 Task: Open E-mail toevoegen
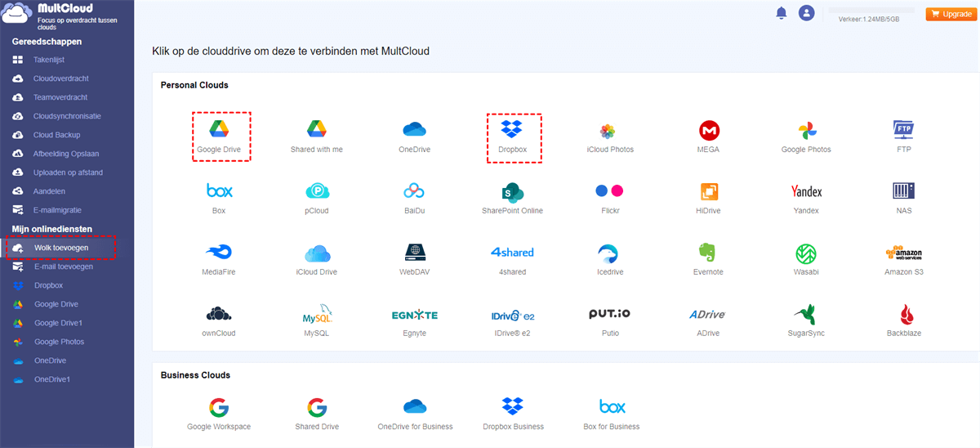coord(63,267)
